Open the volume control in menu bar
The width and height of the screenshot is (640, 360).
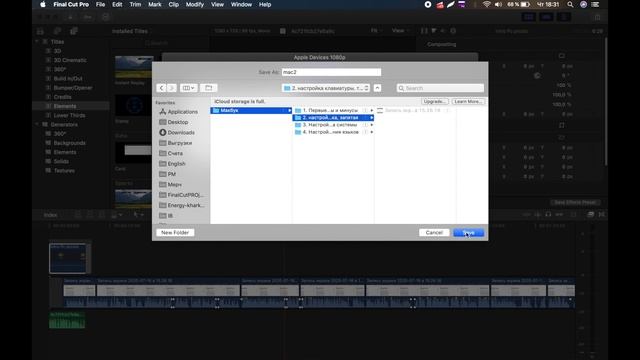pos(498,4)
